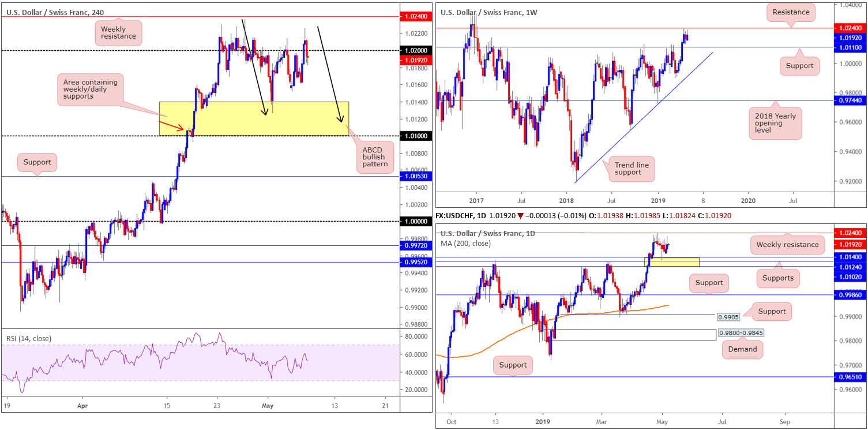Select the 'ABCD bullish pattern' callout

[374, 156]
